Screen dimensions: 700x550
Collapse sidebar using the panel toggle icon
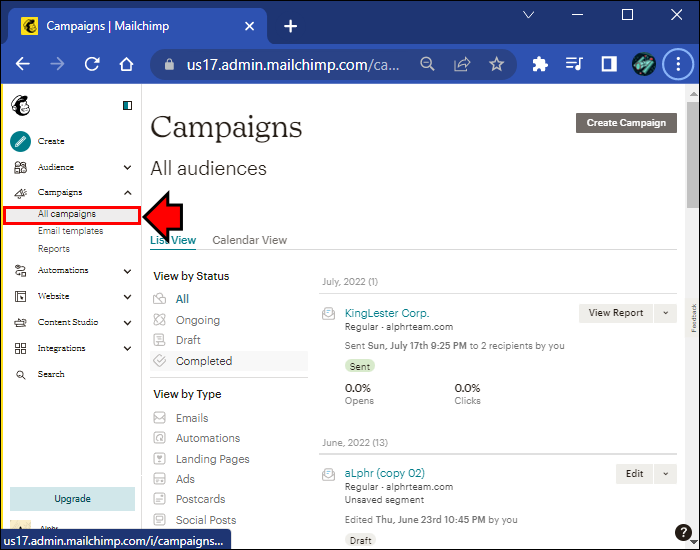point(127,105)
